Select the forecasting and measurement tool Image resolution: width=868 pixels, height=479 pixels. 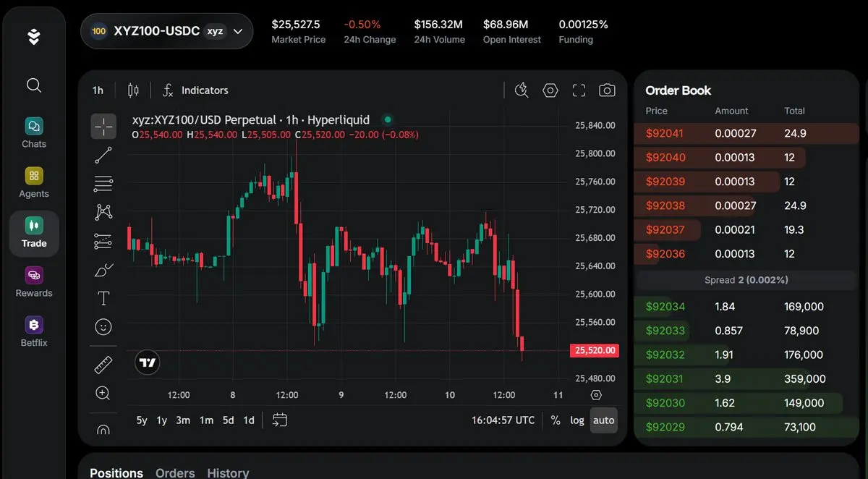tap(103, 241)
